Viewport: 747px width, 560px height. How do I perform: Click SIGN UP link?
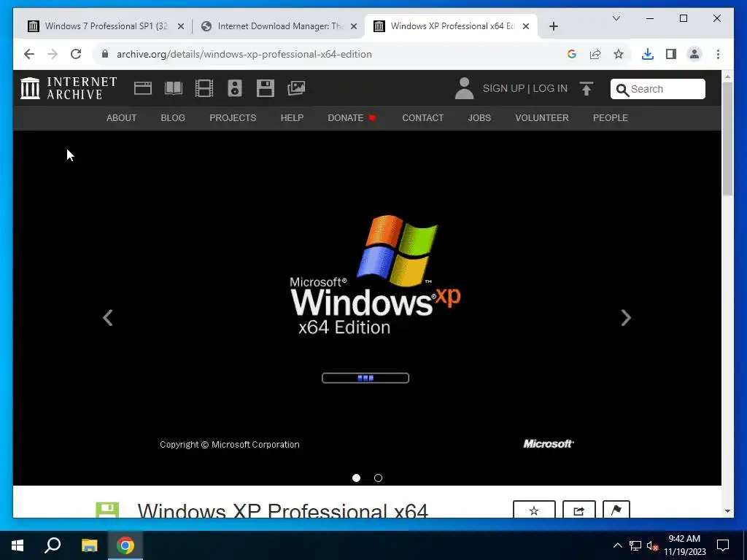pyautogui.click(x=503, y=88)
